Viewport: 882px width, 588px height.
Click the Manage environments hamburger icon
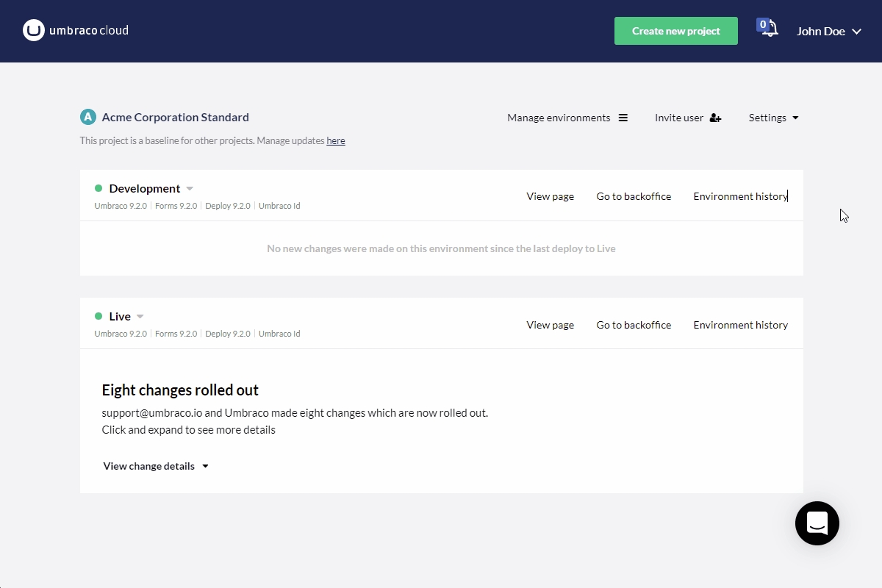tap(623, 118)
